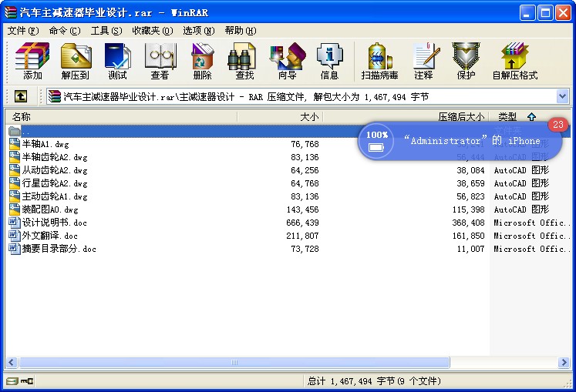Open the 工具(S) menu
The width and height of the screenshot is (576, 392).
[x=106, y=31]
